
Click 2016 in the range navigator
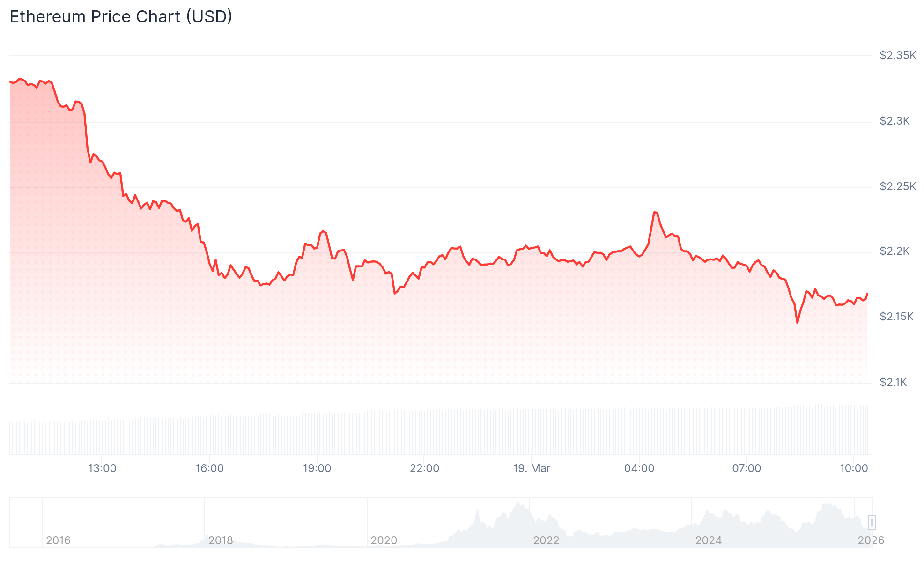[x=58, y=540]
